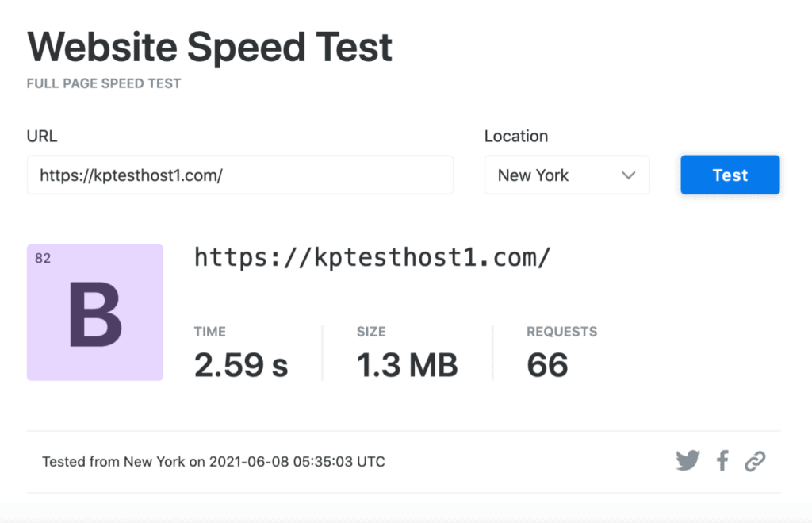Open the tested URL https://kptesthost1.com/
The image size is (812, 523).
pos(372,257)
